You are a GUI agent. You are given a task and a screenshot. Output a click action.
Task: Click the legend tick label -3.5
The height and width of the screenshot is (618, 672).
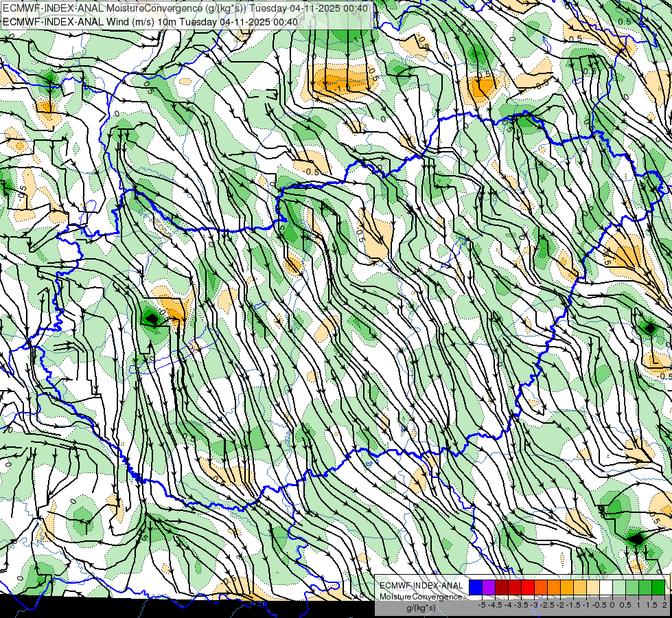click(x=521, y=605)
